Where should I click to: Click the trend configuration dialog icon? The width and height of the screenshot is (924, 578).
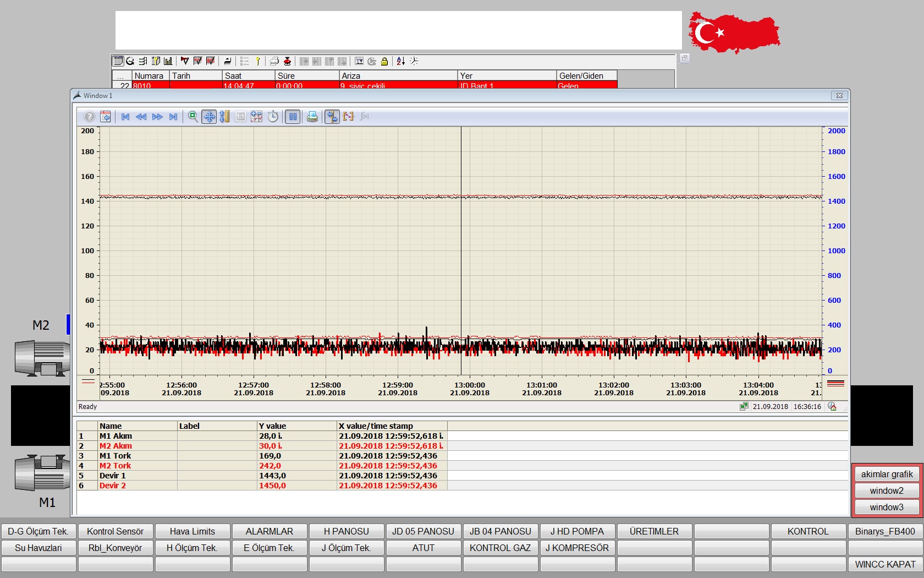(106, 117)
